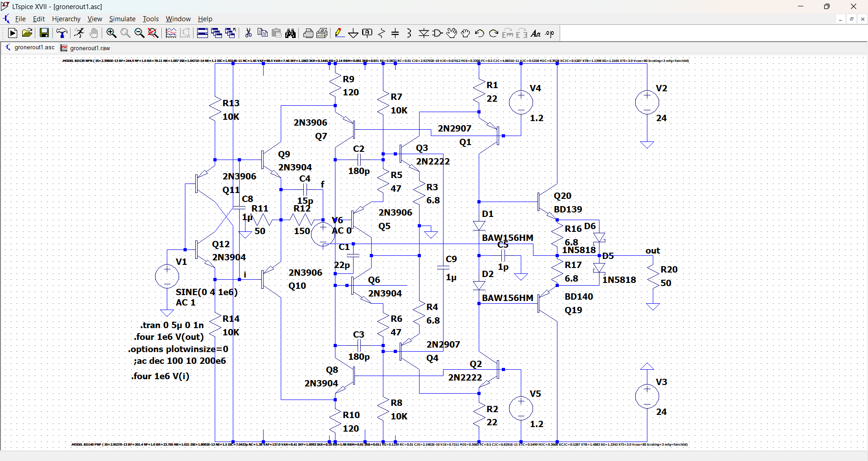Select the draw Wire pencil tool

(x=339, y=33)
